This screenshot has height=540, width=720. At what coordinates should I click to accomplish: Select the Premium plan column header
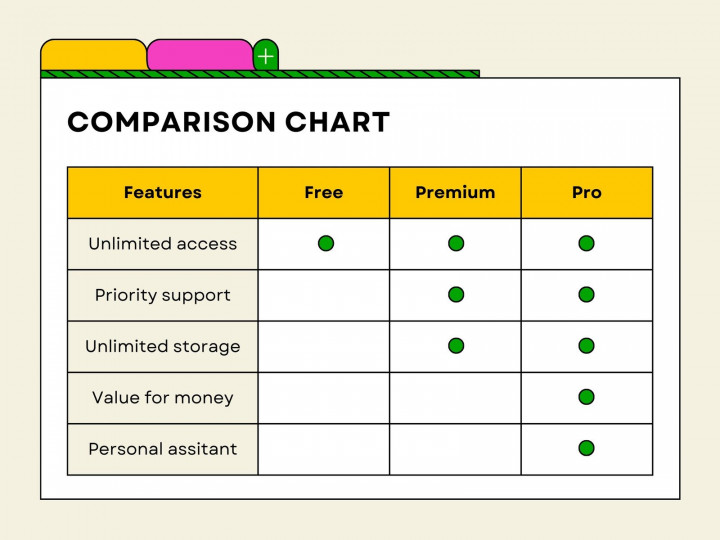[x=455, y=193]
